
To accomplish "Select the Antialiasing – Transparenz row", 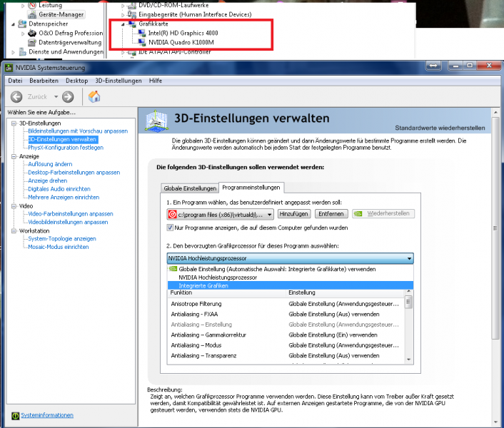I will [286, 356].
